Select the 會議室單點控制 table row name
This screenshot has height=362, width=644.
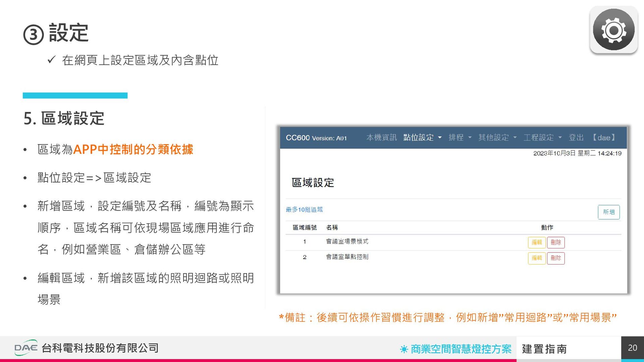tap(347, 257)
